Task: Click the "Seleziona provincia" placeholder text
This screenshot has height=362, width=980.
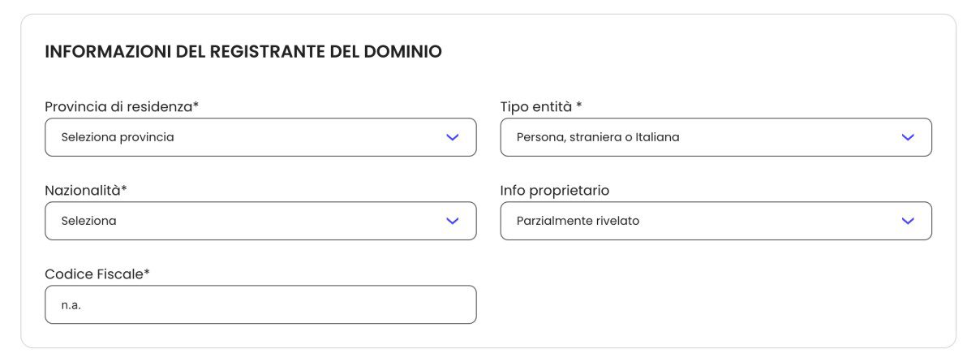Action: pyautogui.click(x=118, y=137)
